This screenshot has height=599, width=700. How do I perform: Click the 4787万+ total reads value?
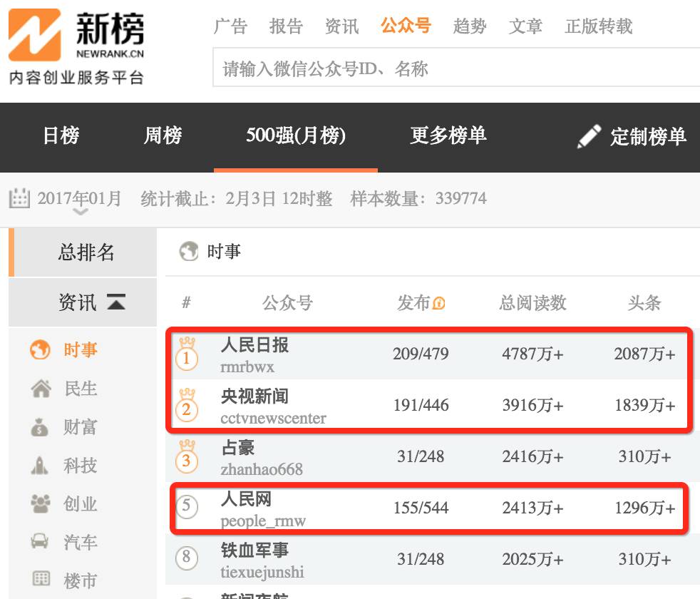click(533, 354)
